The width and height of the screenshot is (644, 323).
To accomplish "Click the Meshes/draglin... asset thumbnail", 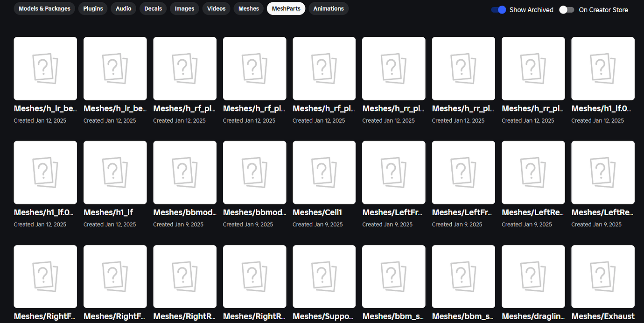I will point(533,277).
